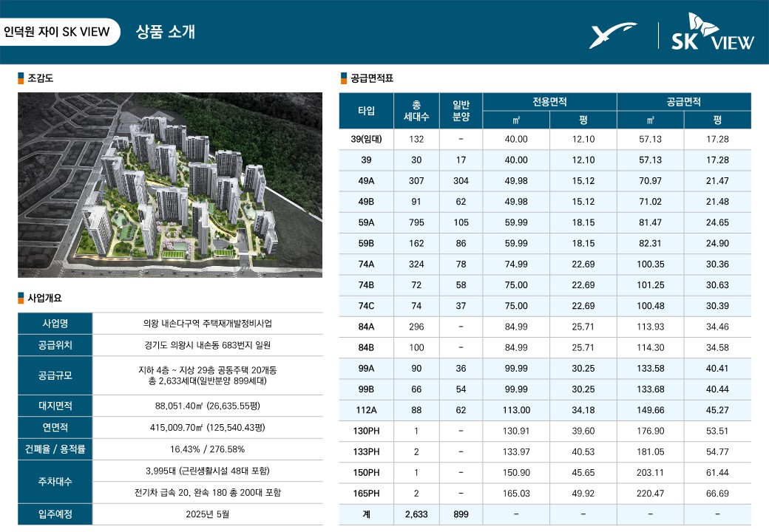The height and width of the screenshot is (532, 769).
Task: Click 304 general sale in 49A row
Action: click(461, 181)
